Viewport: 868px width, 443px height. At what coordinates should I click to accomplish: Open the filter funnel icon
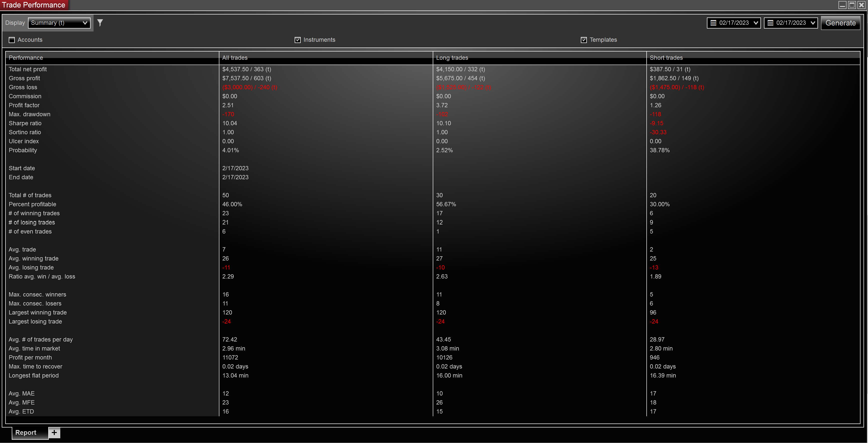pos(100,22)
